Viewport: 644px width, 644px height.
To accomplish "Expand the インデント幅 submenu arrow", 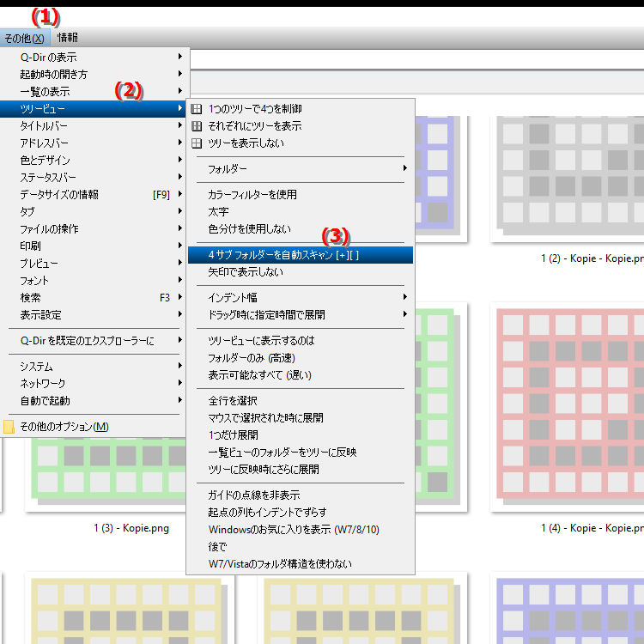I will pyautogui.click(x=405, y=297).
